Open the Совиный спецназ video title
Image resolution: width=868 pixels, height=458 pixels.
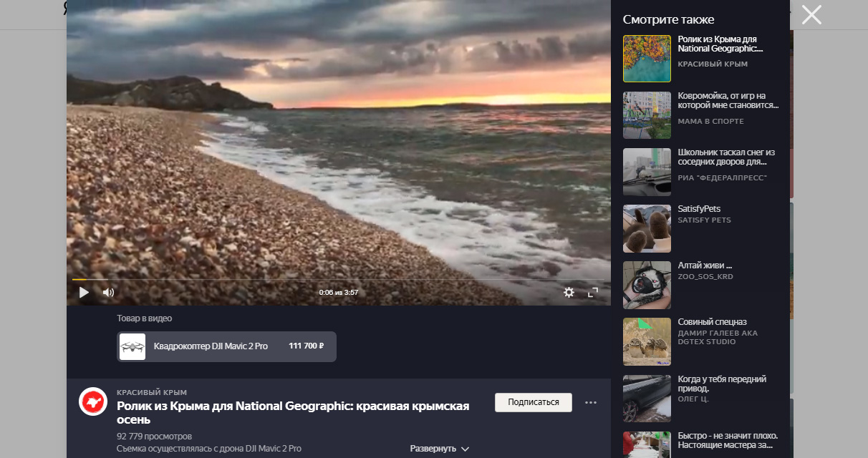click(x=713, y=322)
